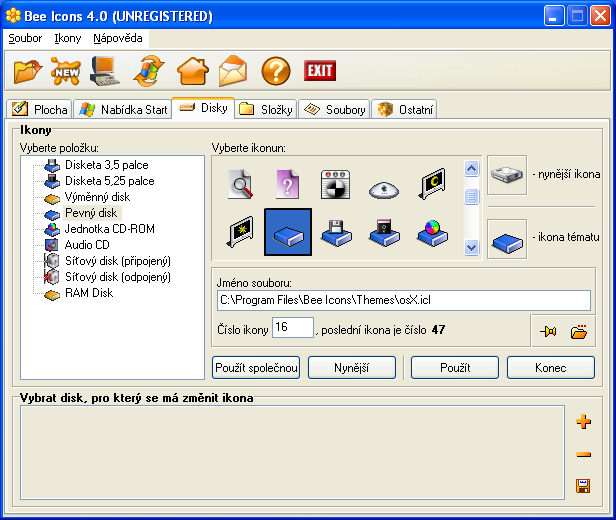The width and height of the screenshot is (616, 520).
Task: Select the black-white disc window icon
Action: [336, 184]
